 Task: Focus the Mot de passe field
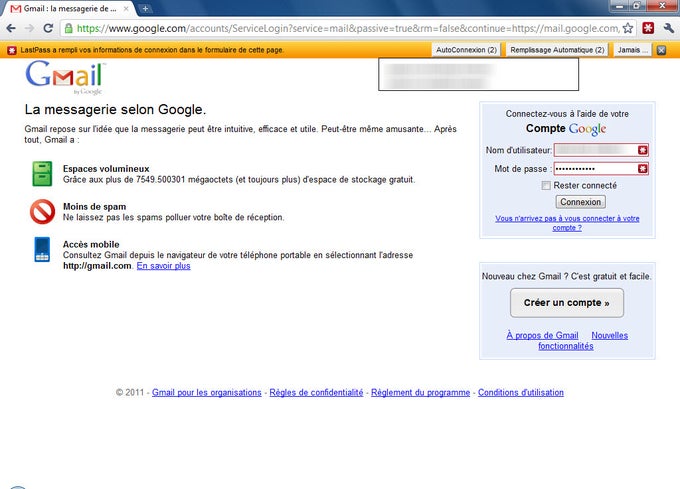click(x=601, y=169)
